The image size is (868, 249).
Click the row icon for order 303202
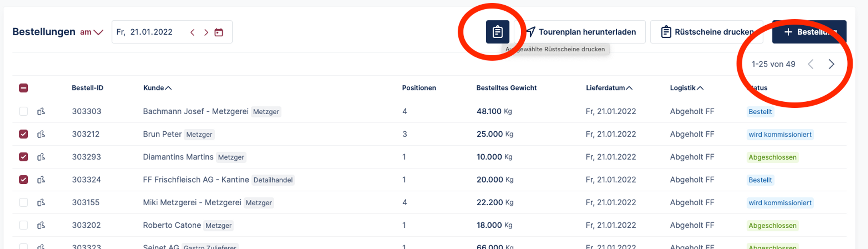pos(41,225)
